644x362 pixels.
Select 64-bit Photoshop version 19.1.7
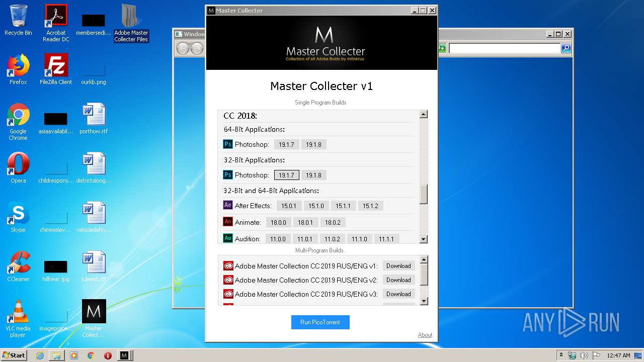point(286,144)
